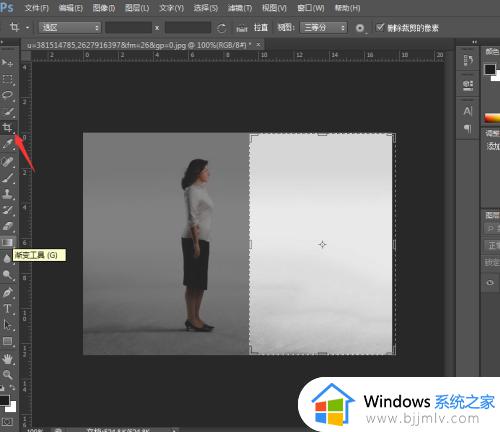The height and width of the screenshot is (432, 500).
Task: Switch to the 颜色 panel tab
Action: click(492, 52)
